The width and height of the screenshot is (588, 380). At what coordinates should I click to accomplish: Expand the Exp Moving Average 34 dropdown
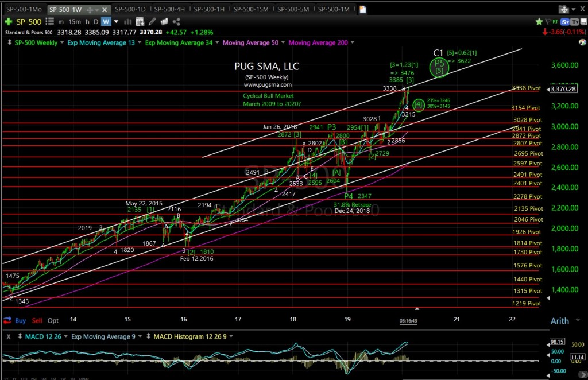point(217,42)
